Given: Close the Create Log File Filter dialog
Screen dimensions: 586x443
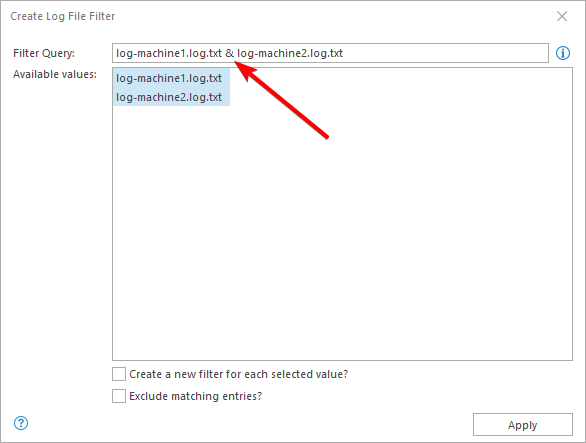Looking at the screenshot, I should (562, 16).
